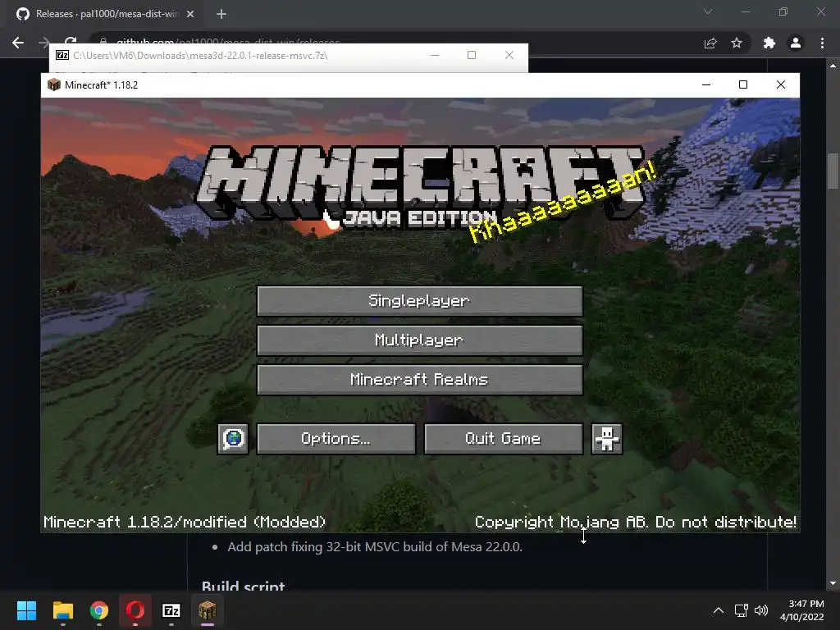
Task: Maximize the Minecraft 1.18.2 window
Action: coord(743,84)
